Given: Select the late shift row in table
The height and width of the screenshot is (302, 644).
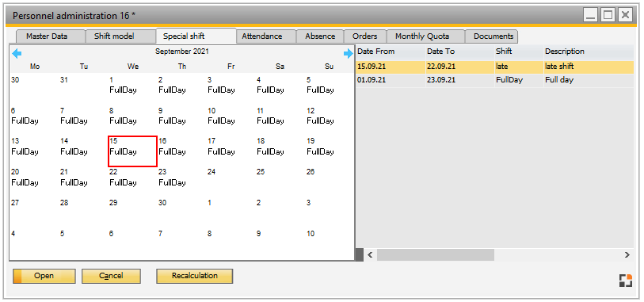Looking at the screenshot, I should point(494,67).
